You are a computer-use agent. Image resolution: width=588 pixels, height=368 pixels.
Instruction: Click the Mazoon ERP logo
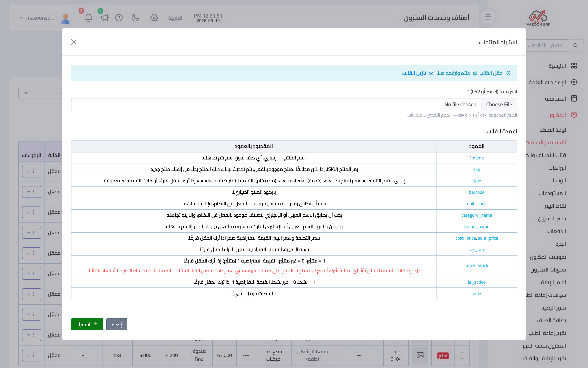[538, 18]
